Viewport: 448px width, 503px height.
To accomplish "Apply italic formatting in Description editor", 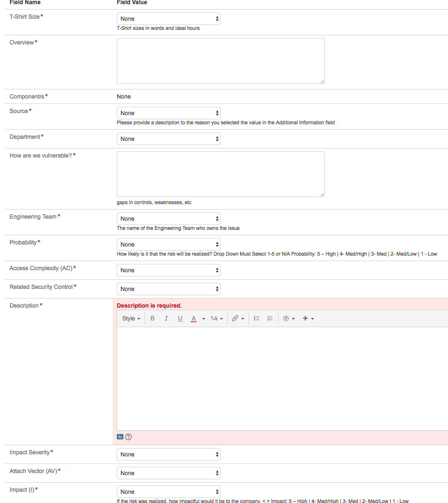I will [166, 318].
